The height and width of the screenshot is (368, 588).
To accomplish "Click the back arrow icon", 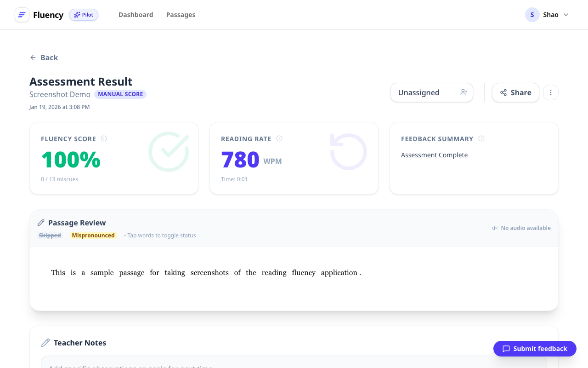I will pyautogui.click(x=33, y=57).
